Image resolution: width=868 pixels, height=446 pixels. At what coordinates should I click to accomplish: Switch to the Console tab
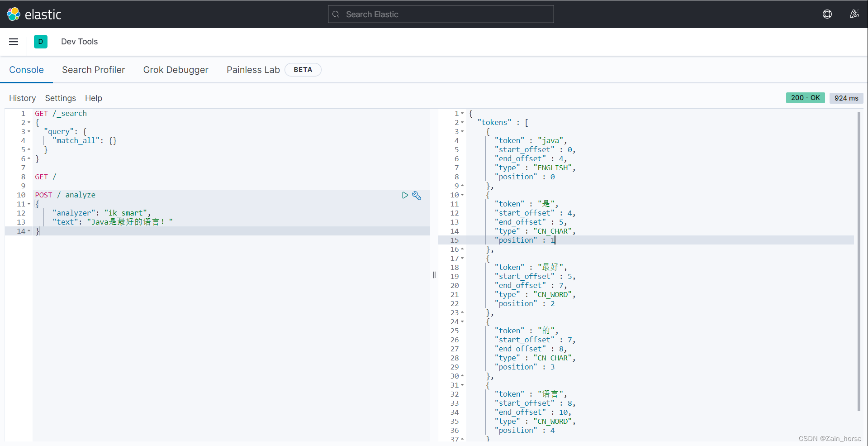coord(26,70)
